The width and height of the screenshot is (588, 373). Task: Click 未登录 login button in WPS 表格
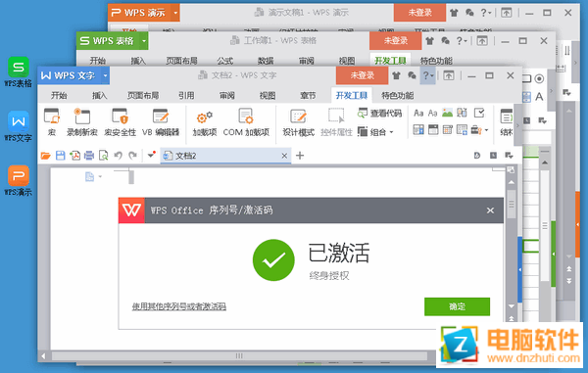pos(396,41)
